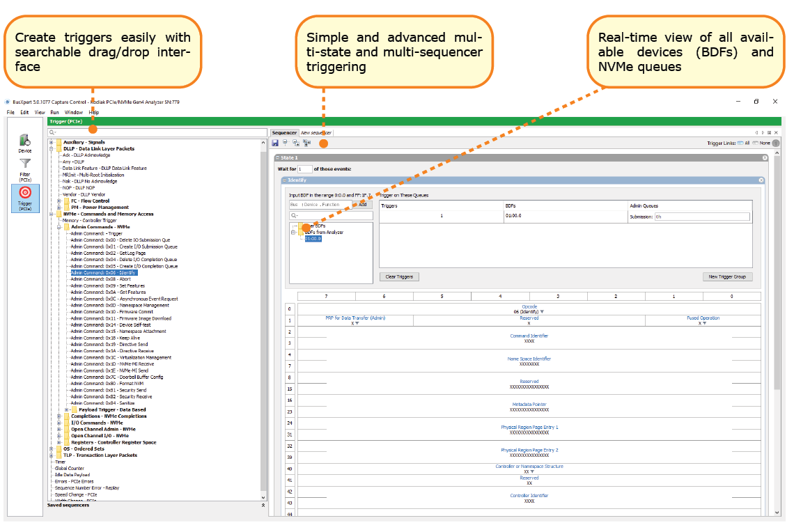Click the OS - Ordered Sets folder icon

tap(59, 448)
